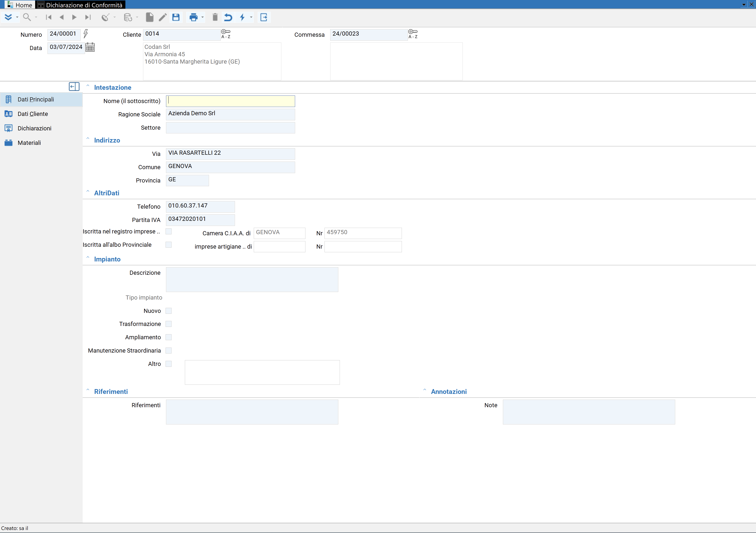
Task: Open the database icon dropdown arrow
Action: (137, 17)
